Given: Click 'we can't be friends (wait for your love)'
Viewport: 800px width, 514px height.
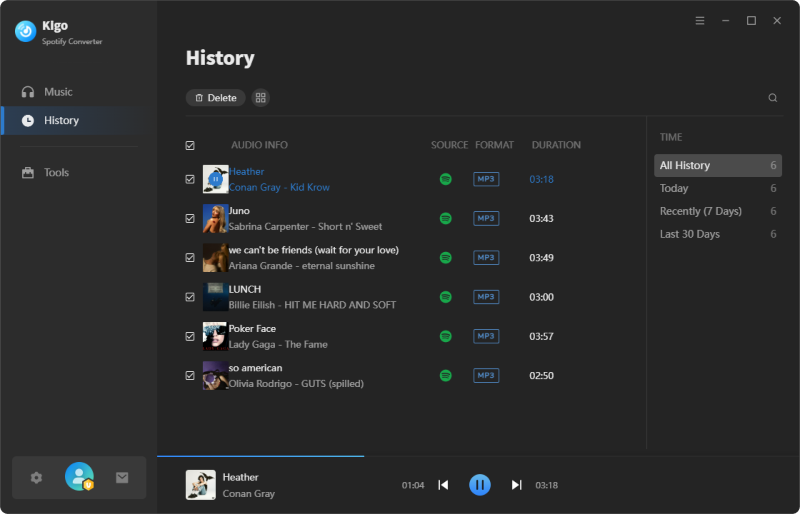Looking at the screenshot, I should coord(314,250).
